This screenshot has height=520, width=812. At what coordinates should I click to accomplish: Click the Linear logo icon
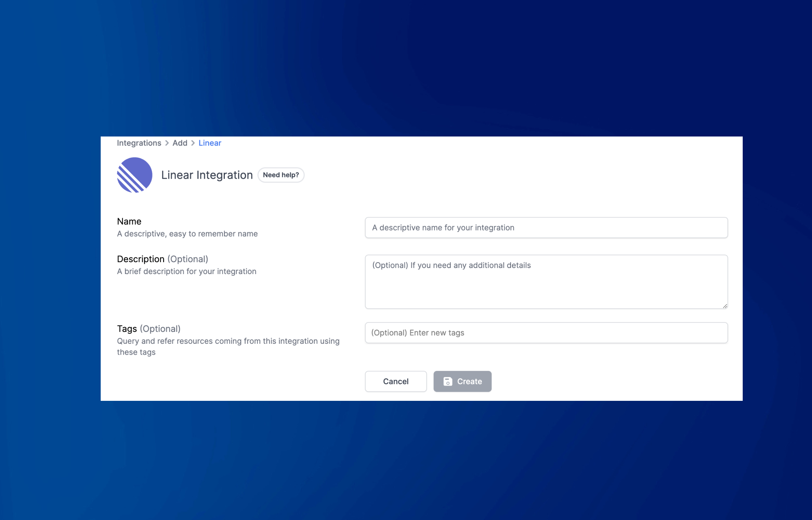click(135, 175)
